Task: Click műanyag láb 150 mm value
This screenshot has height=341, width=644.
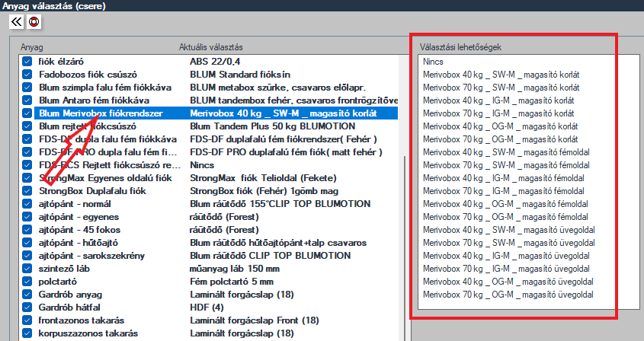Action: point(235,269)
